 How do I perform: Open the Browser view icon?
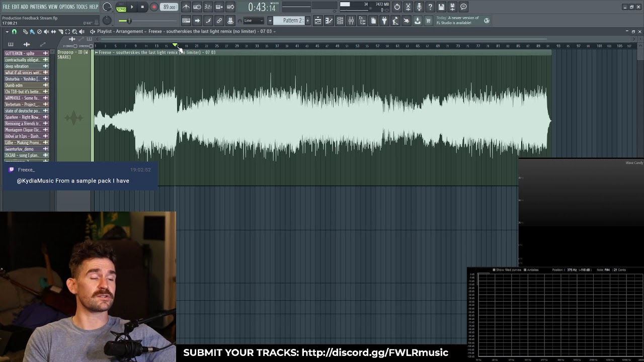pyautogui.click(x=362, y=21)
